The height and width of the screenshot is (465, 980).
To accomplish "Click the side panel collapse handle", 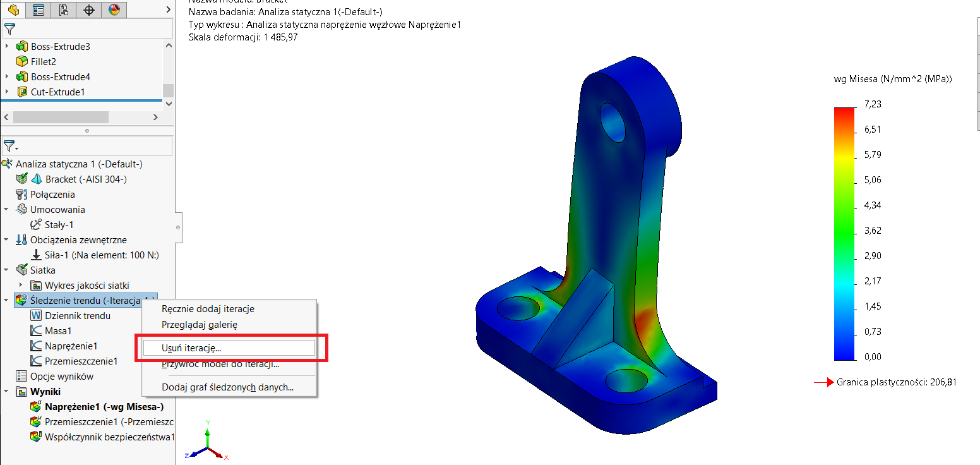I will 178,226.
